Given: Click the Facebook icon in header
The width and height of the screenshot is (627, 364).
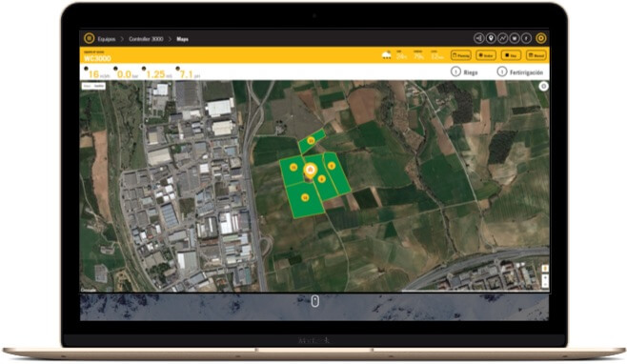Looking at the screenshot, I should pyautogui.click(x=526, y=38).
